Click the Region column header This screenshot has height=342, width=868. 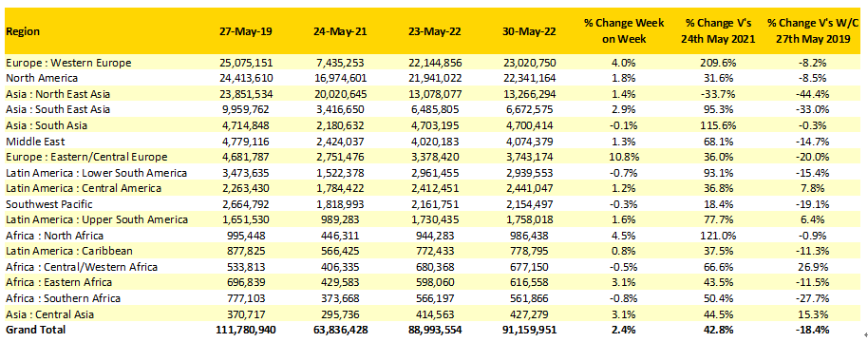point(23,31)
